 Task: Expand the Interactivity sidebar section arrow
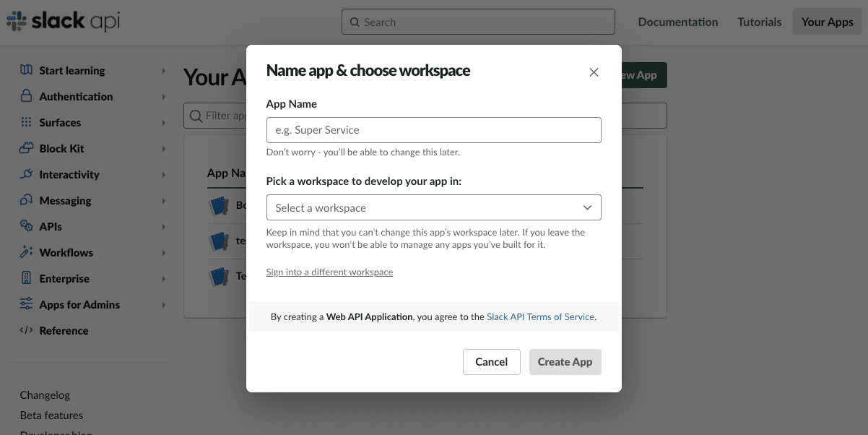(164, 175)
